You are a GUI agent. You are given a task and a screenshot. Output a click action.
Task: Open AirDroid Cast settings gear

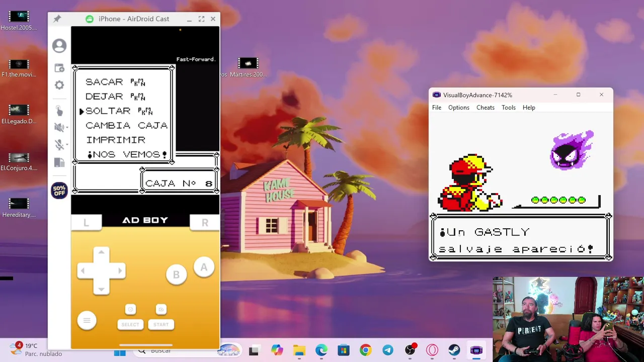coord(59,85)
